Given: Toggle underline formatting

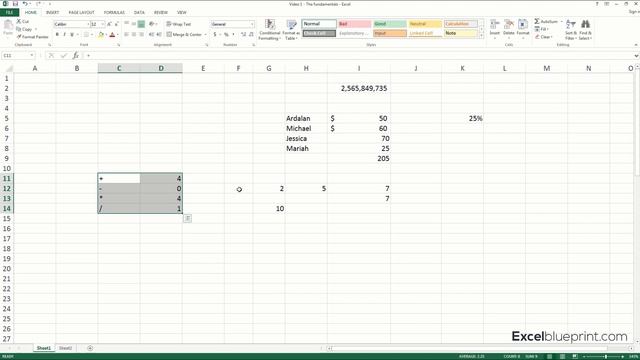Looking at the screenshot, I should [72, 35].
